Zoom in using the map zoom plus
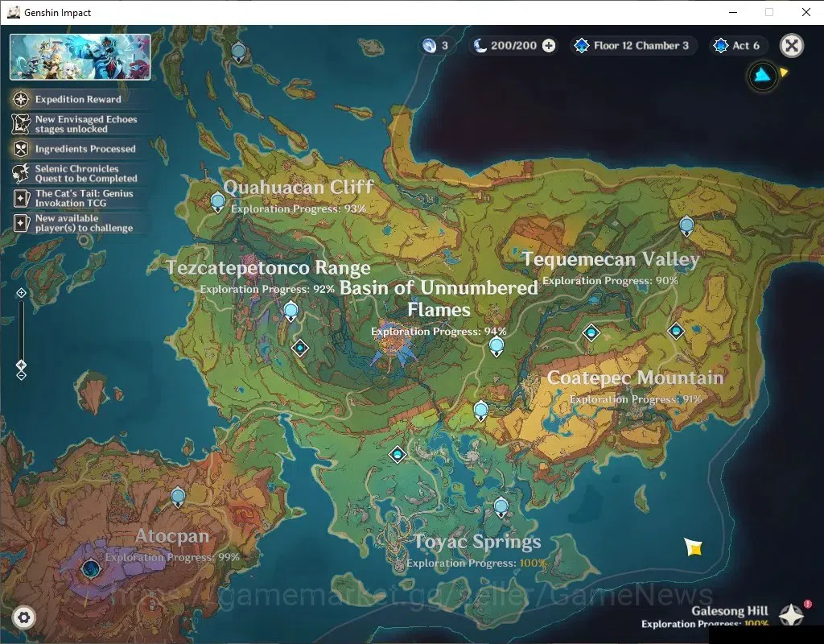Viewport: 824px width, 644px height. coord(21,293)
